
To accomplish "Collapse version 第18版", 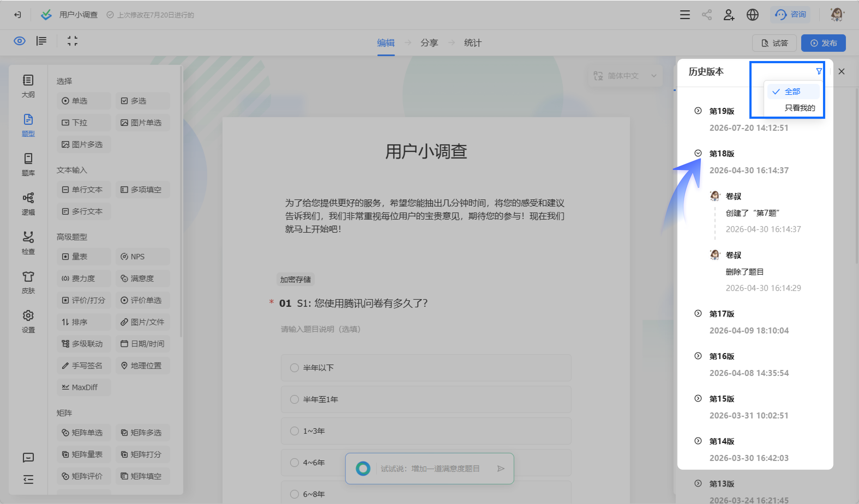I will (x=698, y=153).
